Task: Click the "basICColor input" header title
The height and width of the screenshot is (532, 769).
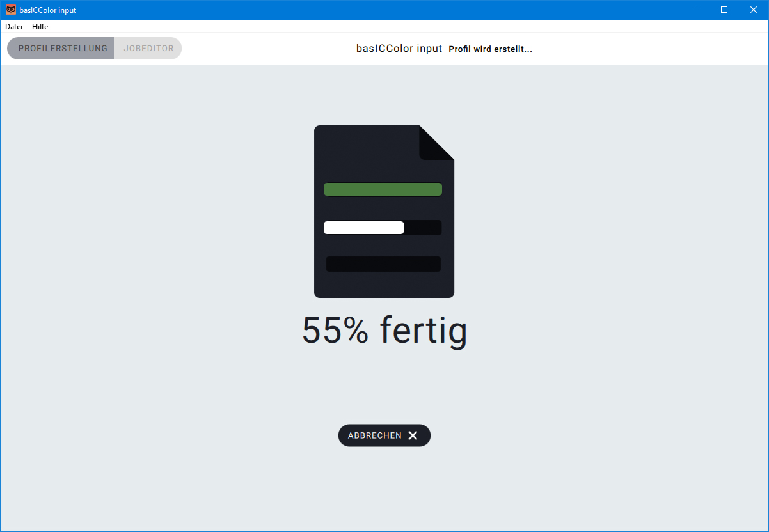Action: click(x=399, y=49)
